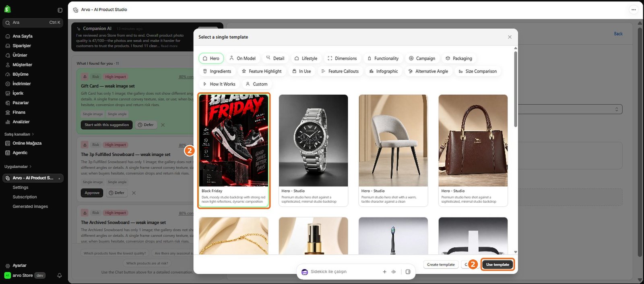Image resolution: width=644 pixels, height=284 pixels.
Task: Pick the Functionality category
Action: click(x=383, y=58)
